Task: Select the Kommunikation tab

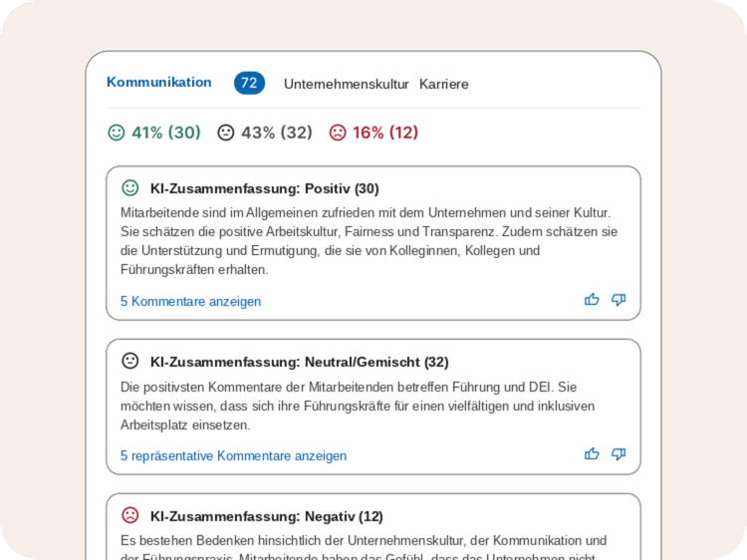Action: [x=159, y=82]
